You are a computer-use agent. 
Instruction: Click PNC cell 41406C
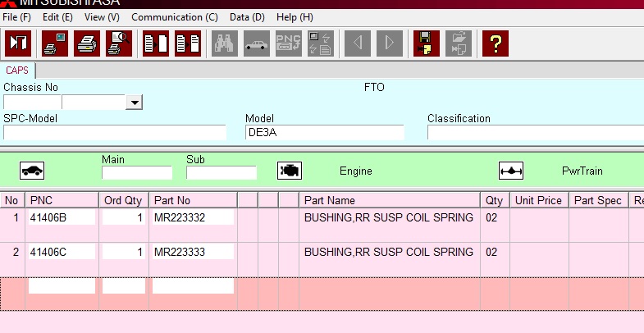pyautogui.click(x=62, y=251)
